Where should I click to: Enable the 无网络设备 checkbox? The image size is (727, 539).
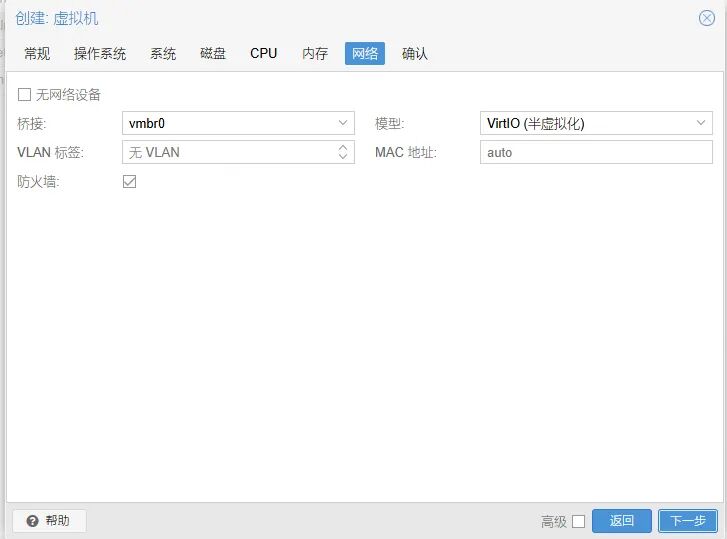point(24,95)
